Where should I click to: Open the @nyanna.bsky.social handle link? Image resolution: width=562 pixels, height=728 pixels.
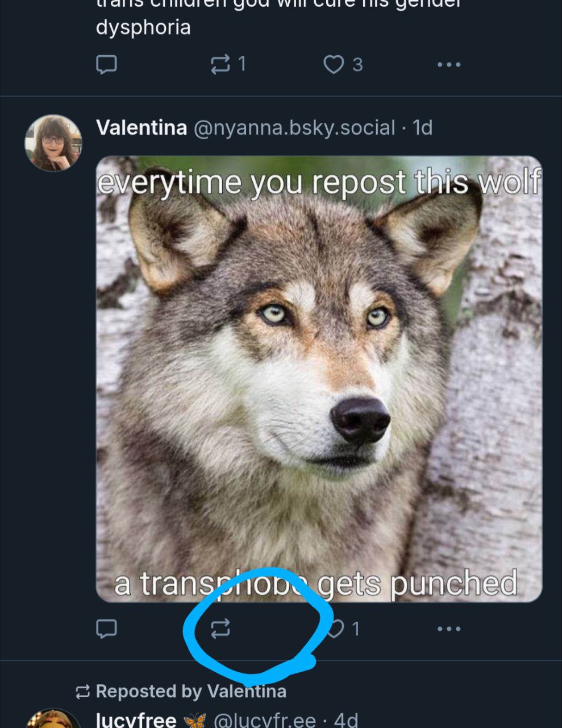click(294, 127)
